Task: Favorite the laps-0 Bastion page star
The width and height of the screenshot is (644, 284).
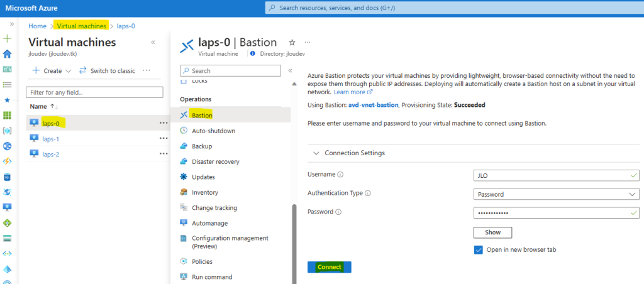Action: click(x=292, y=42)
